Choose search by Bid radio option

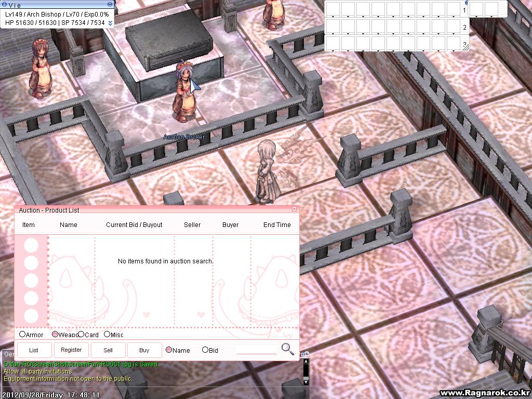coord(205,350)
